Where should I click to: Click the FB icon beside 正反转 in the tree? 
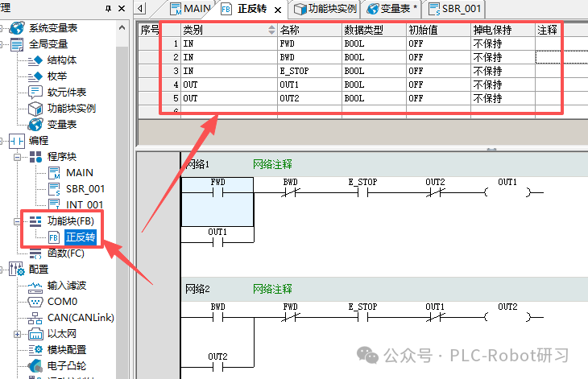click(54, 237)
